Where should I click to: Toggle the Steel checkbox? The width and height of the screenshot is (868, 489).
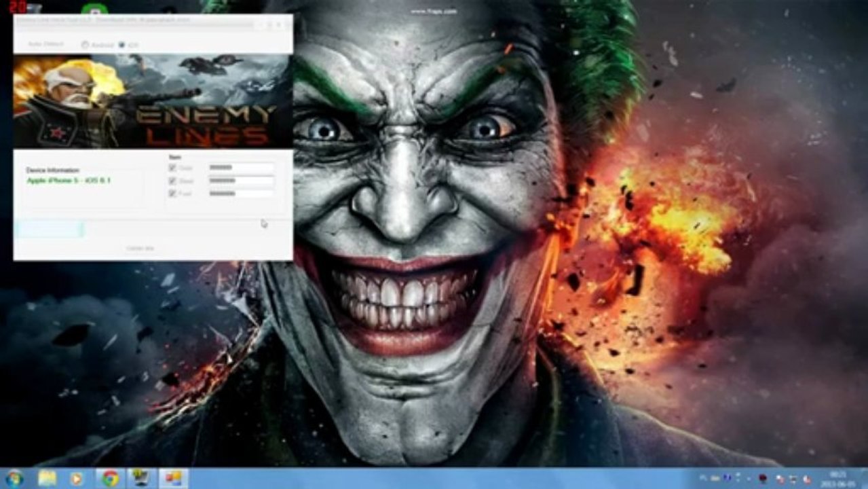click(172, 181)
